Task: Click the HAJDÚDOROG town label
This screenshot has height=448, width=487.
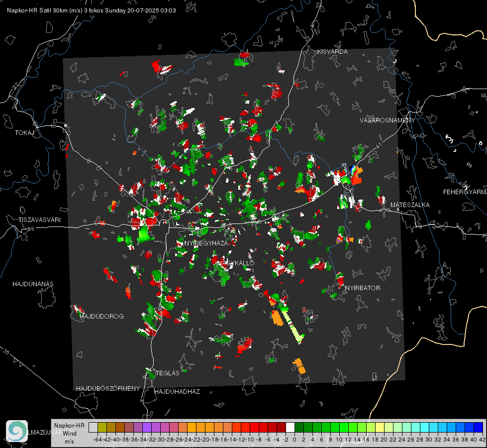Action: (101, 316)
